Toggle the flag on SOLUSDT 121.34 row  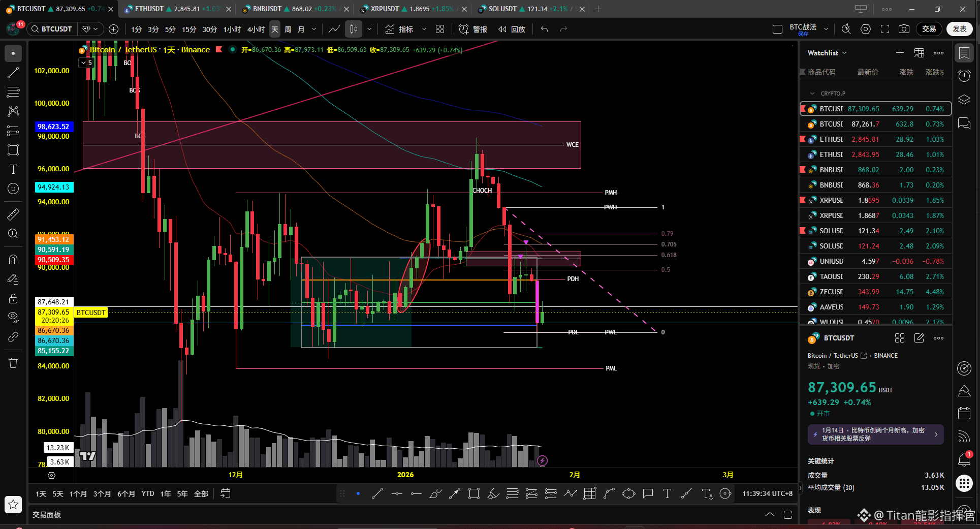[x=803, y=230]
